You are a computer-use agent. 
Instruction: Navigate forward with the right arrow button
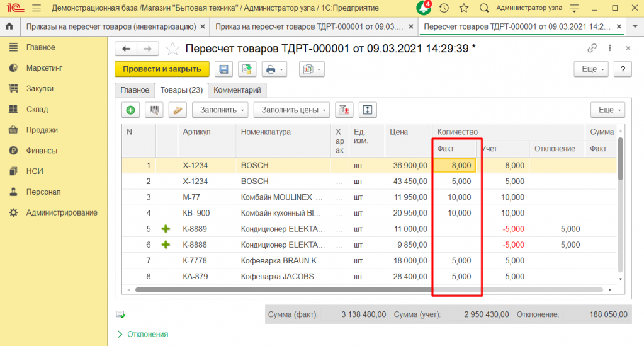[x=147, y=49]
